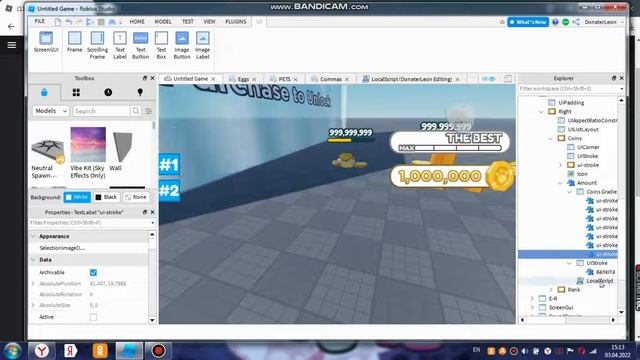This screenshot has height=360, width=640.
Task: Open the Toolbox recent clock tab
Action: pyautogui.click(x=108, y=92)
